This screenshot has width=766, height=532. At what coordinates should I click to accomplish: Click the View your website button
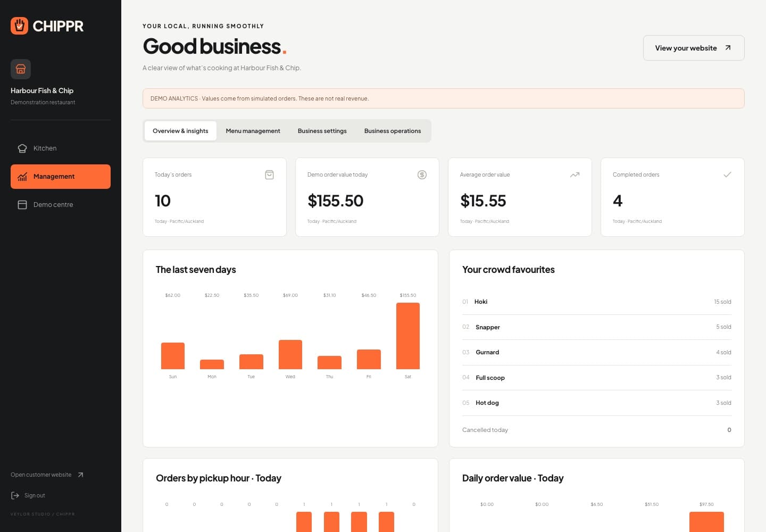694,48
